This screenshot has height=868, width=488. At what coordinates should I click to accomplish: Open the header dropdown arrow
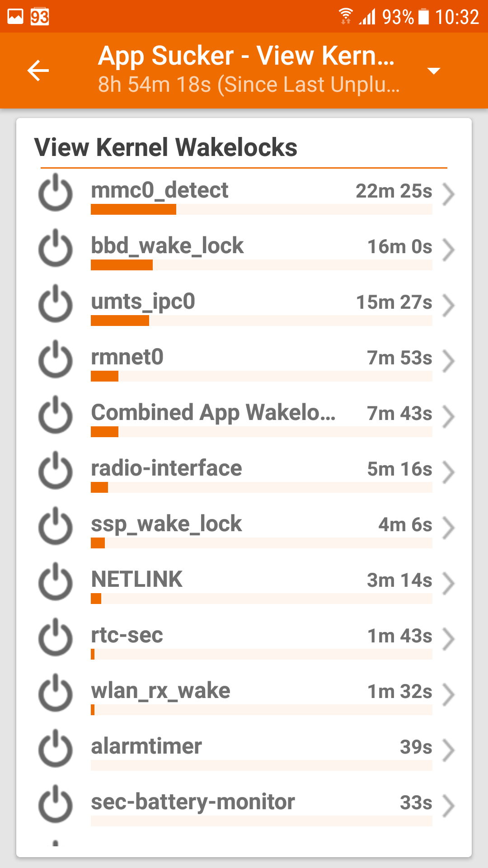(x=433, y=71)
